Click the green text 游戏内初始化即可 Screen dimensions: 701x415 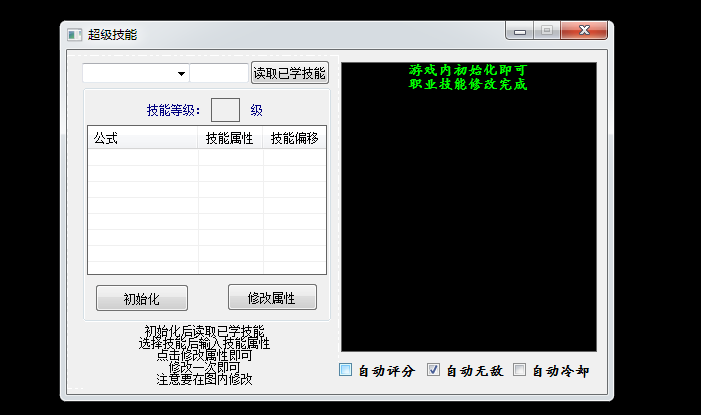pos(468,70)
